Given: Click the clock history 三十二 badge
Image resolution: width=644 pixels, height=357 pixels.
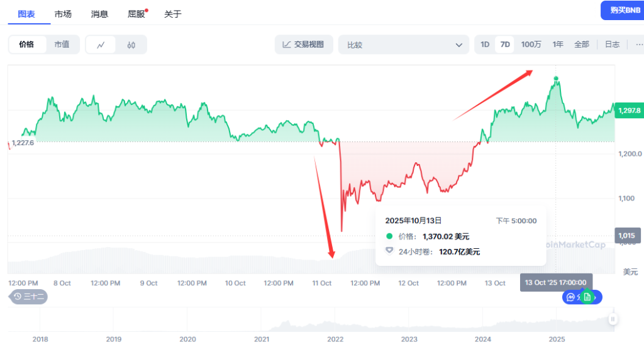Looking at the screenshot, I should coord(29,297).
